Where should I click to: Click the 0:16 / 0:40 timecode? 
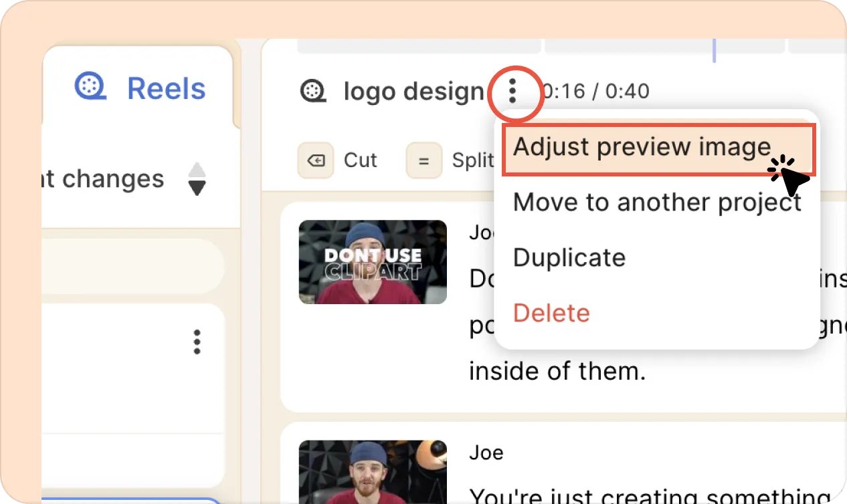click(595, 91)
